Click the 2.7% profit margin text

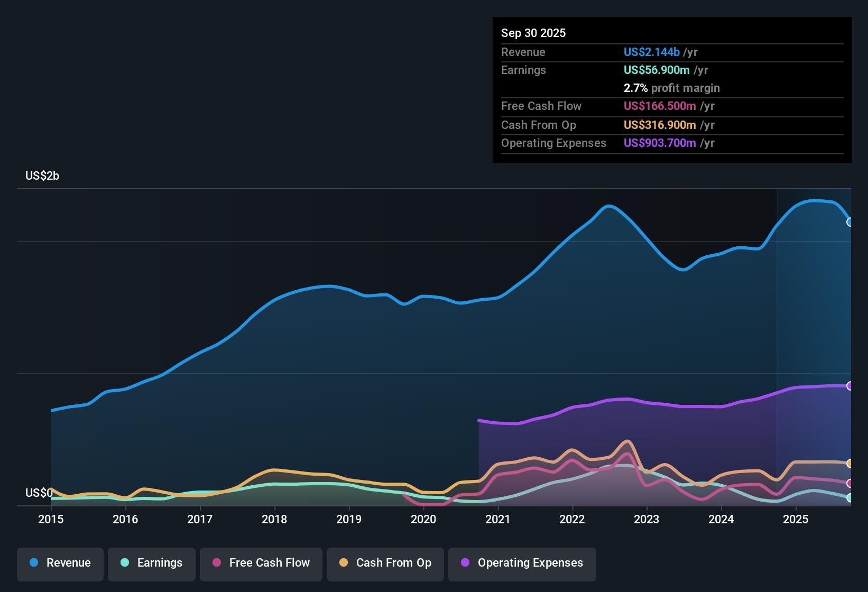tap(671, 88)
